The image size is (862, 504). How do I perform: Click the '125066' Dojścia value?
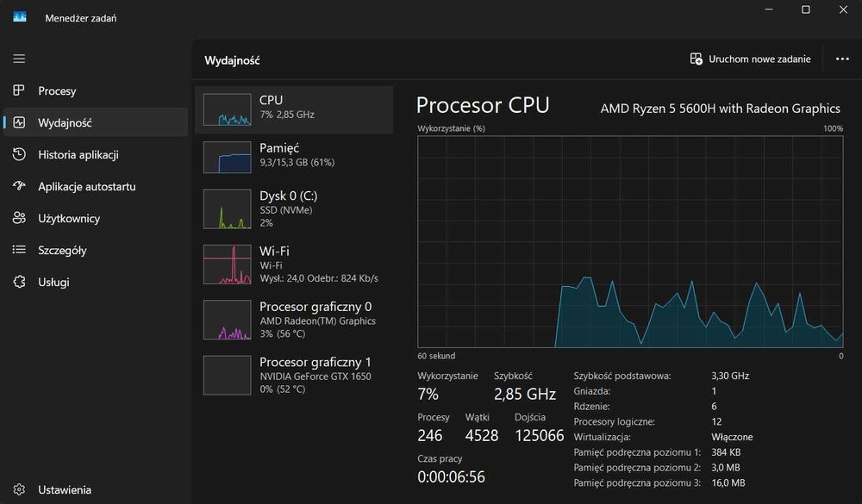coord(540,435)
